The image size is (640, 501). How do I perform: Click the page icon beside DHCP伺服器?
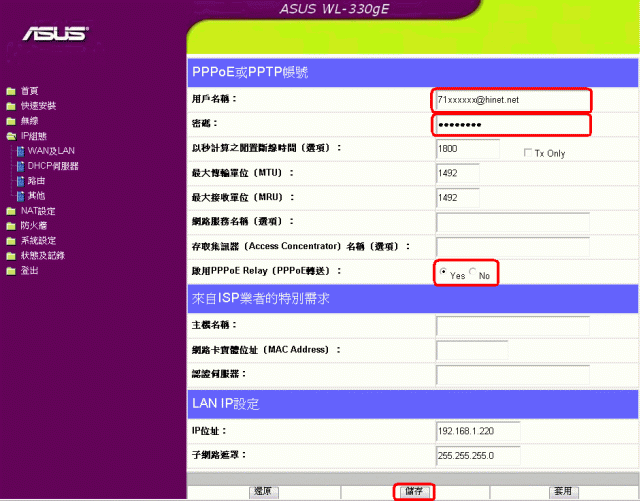(x=20, y=166)
